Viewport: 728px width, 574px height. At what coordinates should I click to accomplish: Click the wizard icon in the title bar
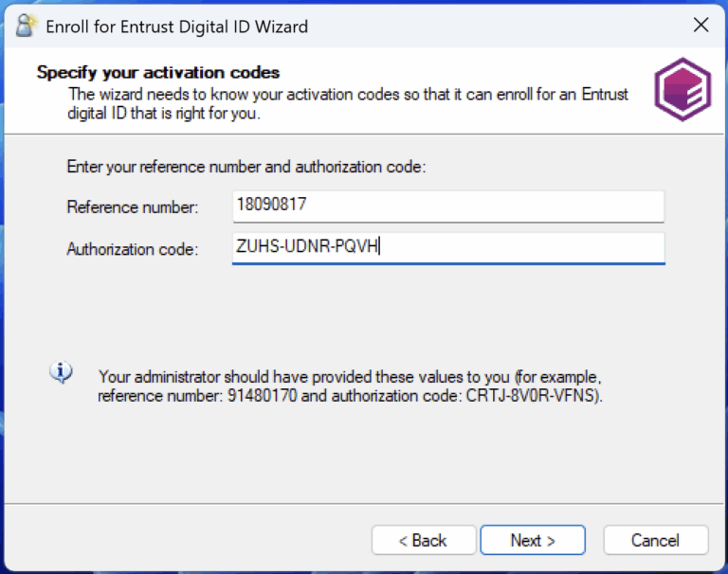pyautogui.click(x=27, y=26)
